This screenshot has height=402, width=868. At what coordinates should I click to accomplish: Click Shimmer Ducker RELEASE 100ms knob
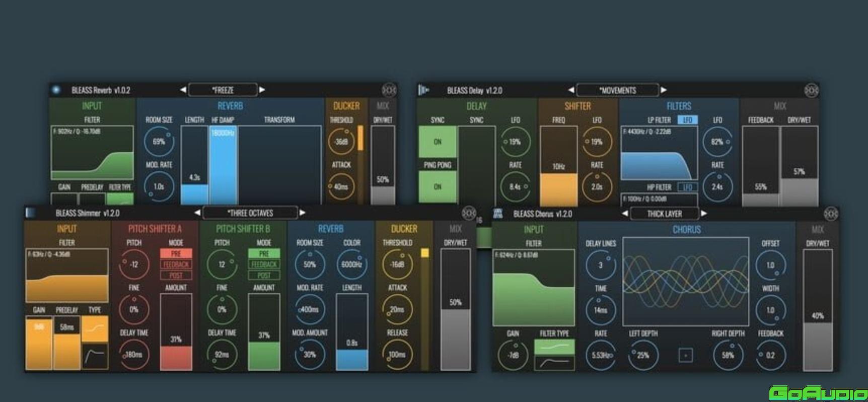coord(397,354)
